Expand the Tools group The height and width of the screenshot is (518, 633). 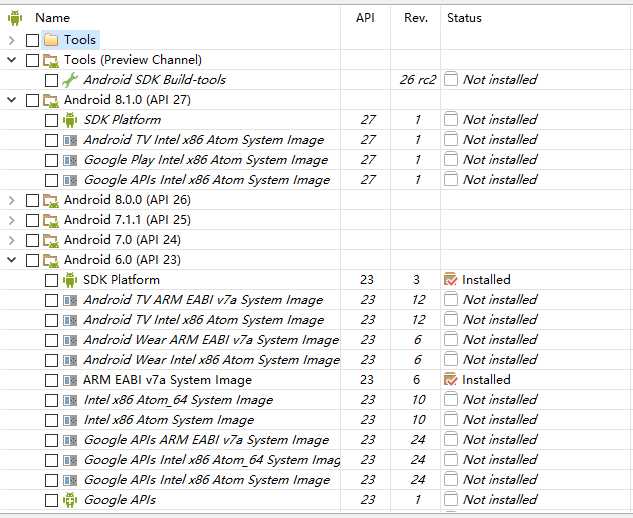[x=12, y=40]
